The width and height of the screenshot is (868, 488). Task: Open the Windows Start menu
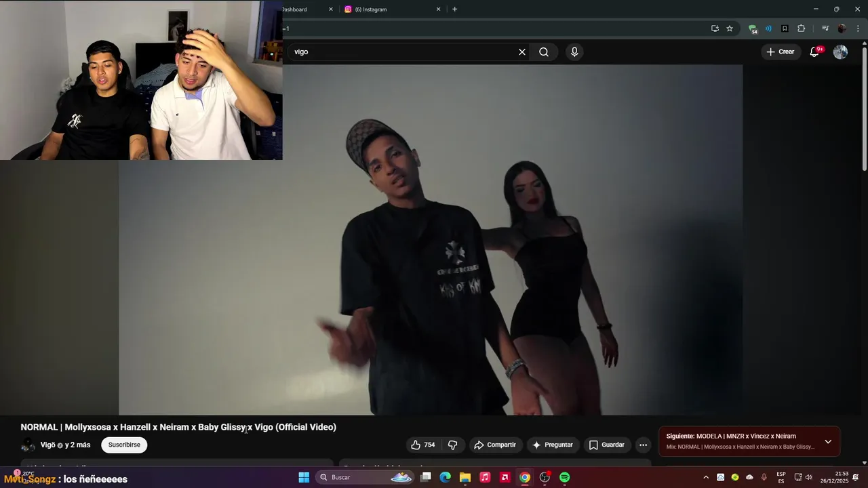(x=304, y=477)
